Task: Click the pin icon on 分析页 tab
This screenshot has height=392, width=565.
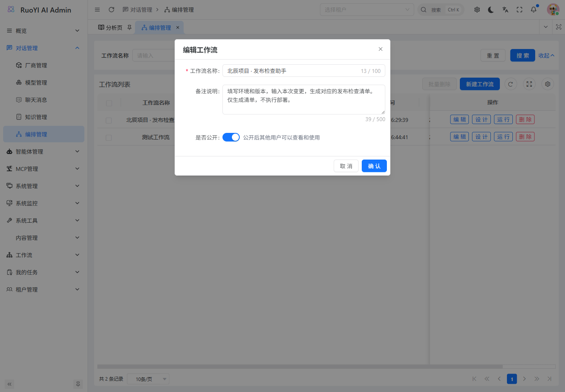Action: pyautogui.click(x=129, y=27)
